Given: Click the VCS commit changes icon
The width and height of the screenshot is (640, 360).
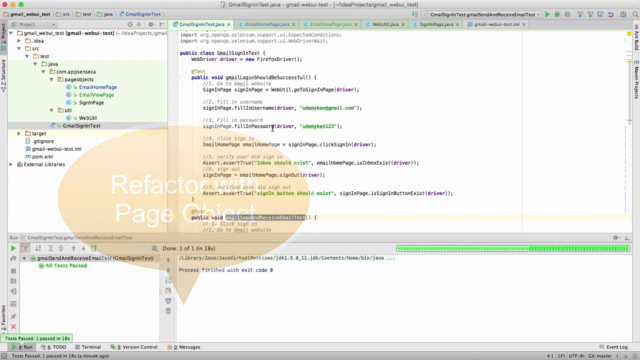Looking at the screenshot, I should (590, 14).
